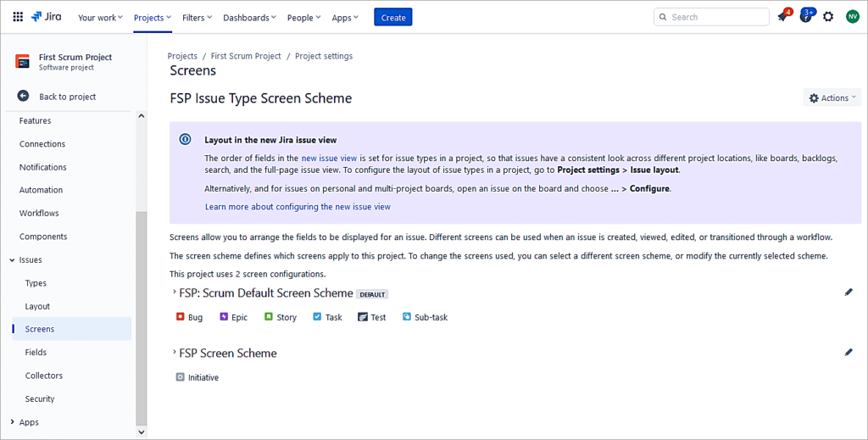Screen dimensions: 868x440
Task: Open the Dashboards menu
Action: [x=249, y=18]
